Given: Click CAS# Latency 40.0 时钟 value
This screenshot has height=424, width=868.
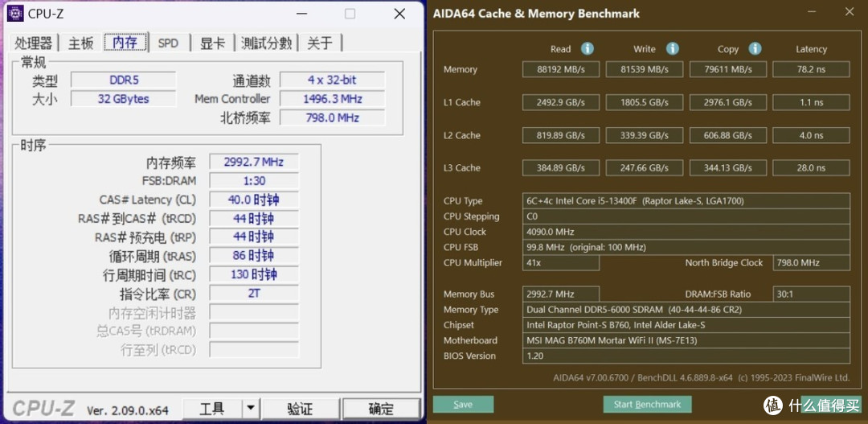Looking at the screenshot, I should click(x=253, y=200).
